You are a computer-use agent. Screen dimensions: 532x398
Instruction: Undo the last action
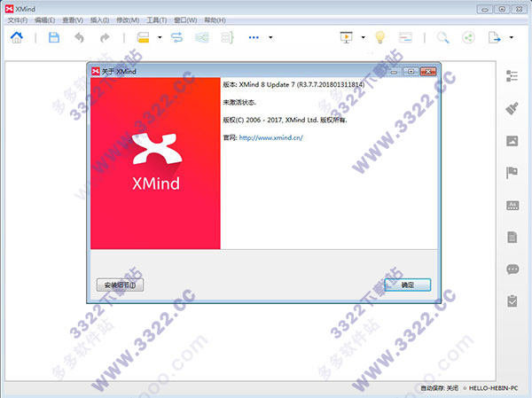coord(80,37)
